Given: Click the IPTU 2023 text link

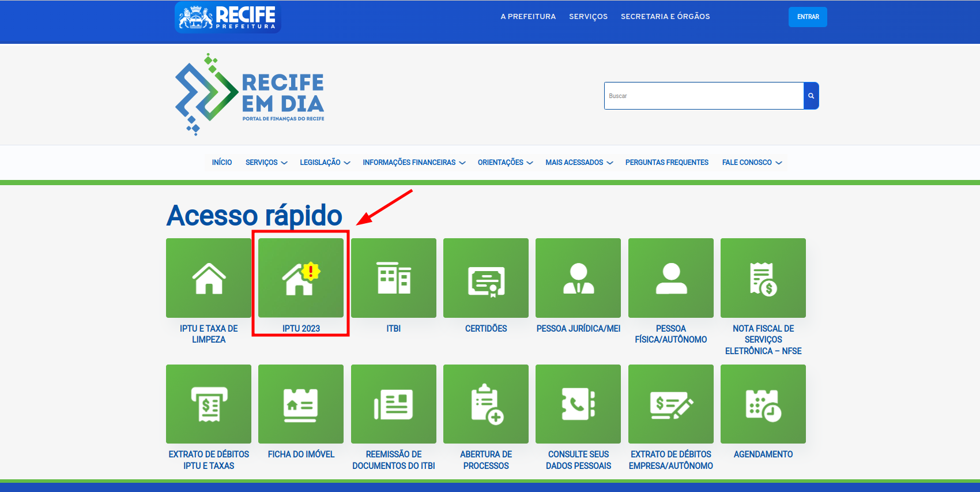Looking at the screenshot, I should click(x=301, y=328).
